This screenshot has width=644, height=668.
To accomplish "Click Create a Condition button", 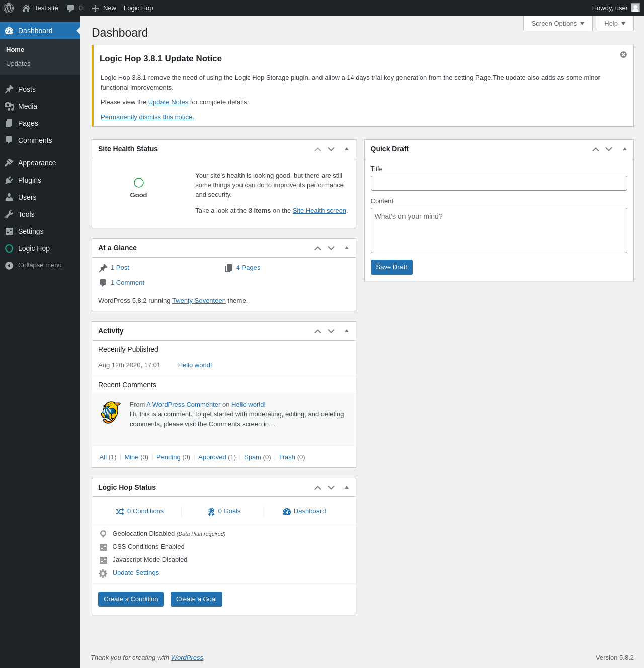I will (x=131, y=599).
